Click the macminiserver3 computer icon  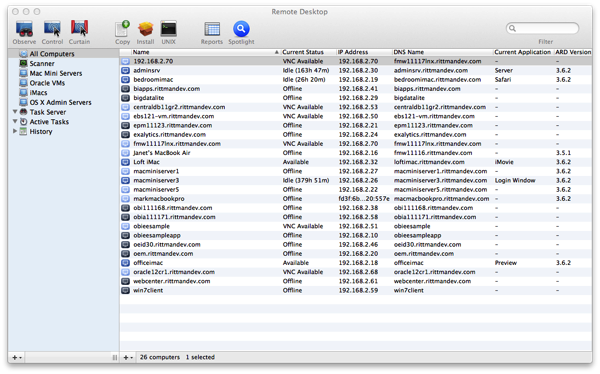[125, 180]
